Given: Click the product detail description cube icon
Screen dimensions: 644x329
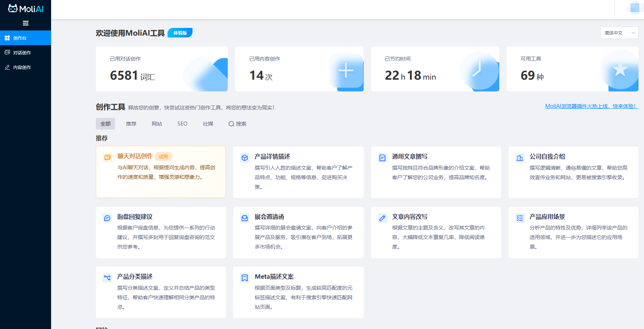Looking at the screenshot, I should [245, 158].
